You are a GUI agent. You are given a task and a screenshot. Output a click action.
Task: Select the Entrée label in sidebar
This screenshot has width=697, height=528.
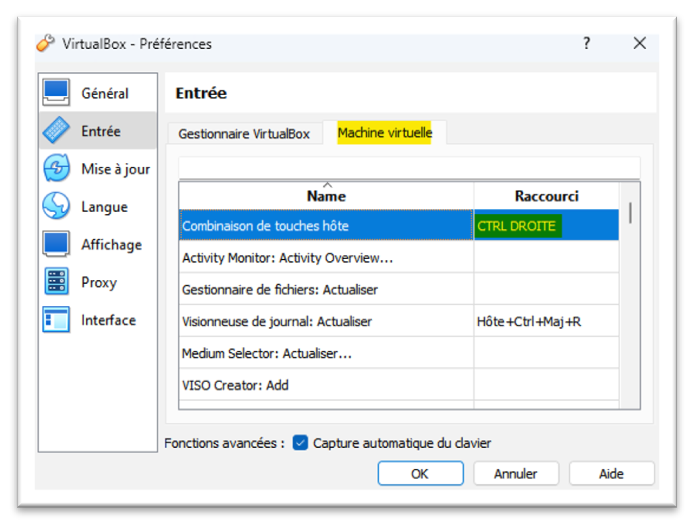pyautogui.click(x=101, y=131)
